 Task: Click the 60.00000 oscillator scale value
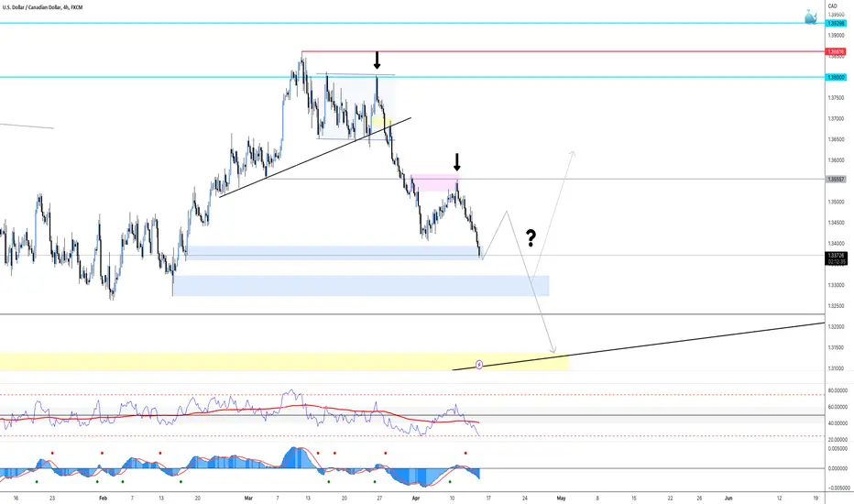pyautogui.click(x=838, y=407)
